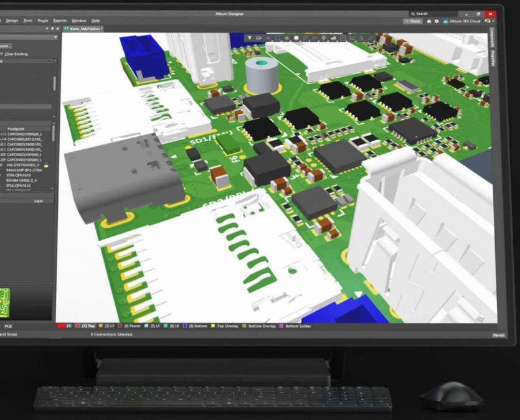520x420 pixels.
Task: Select the [1] Top layer tab
Action: point(85,326)
